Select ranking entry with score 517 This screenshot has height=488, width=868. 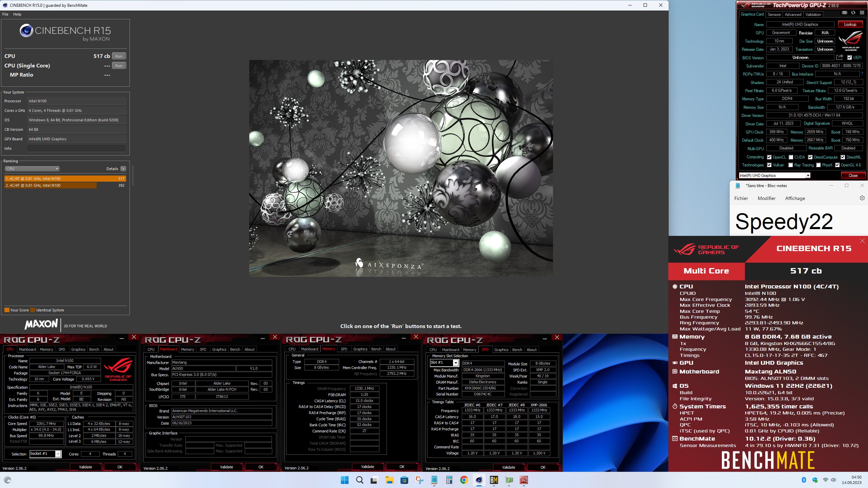coord(65,179)
